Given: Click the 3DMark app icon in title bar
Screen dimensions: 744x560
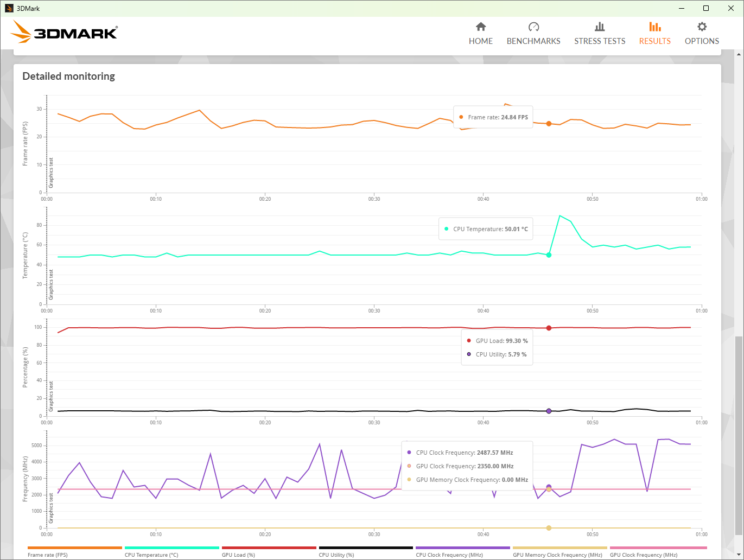Looking at the screenshot, I should pyautogui.click(x=9, y=8).
